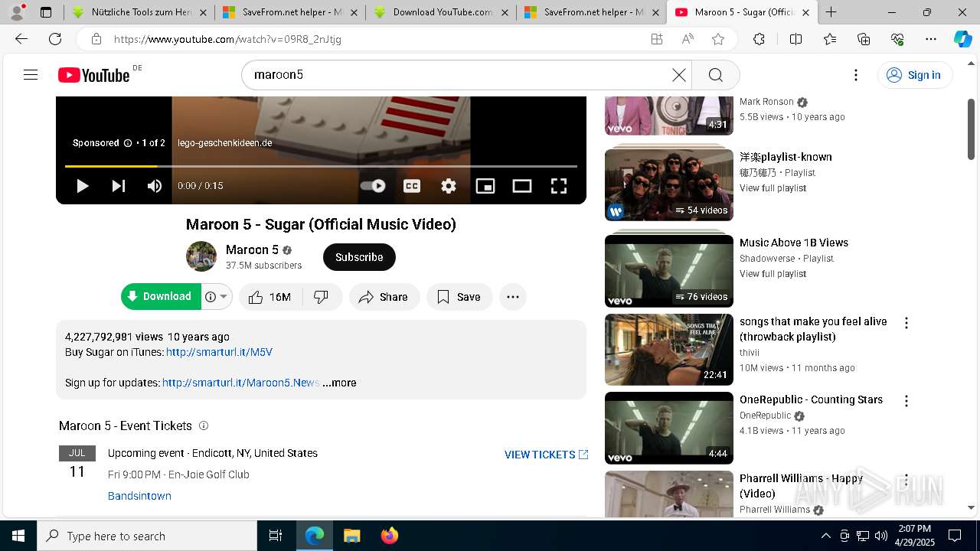The image size is (980, 551).
Task: Click taskbar search box
Action: pos(147,536)
